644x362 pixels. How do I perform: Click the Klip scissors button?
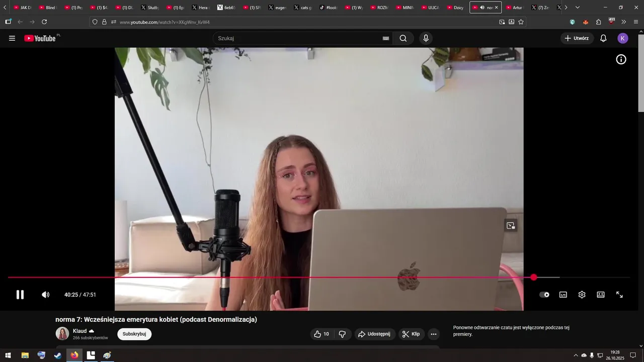[x=412, y=334]
